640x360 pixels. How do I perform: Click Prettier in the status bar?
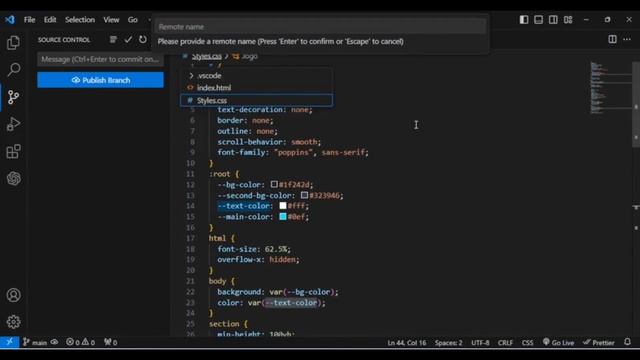coord(599,342)
